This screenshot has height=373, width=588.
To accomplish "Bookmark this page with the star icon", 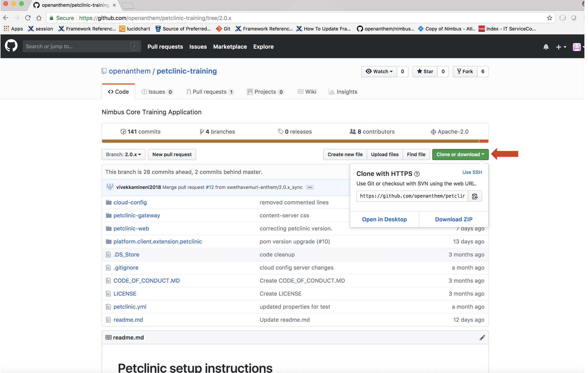I will click(549, 18).
